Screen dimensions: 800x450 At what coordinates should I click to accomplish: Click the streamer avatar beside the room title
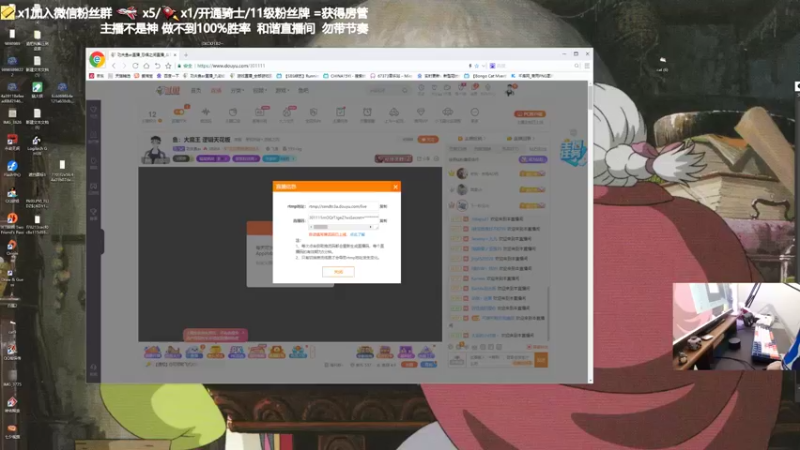[155, 149]
